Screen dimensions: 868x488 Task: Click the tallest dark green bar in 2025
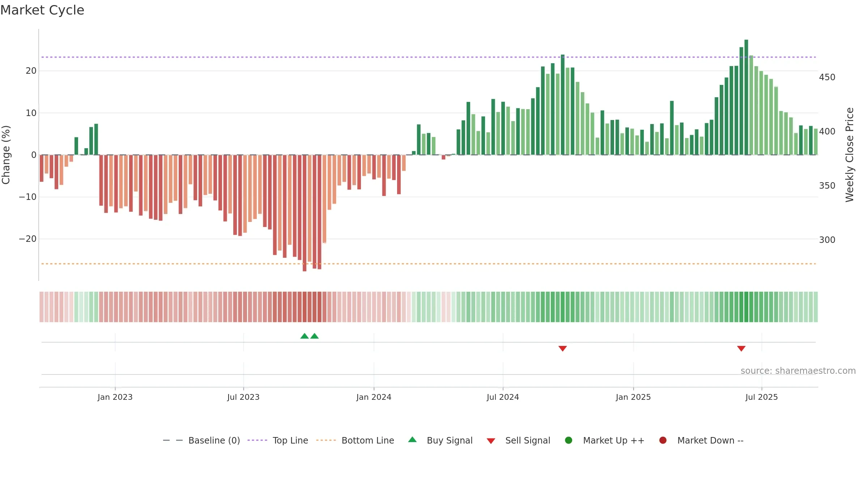[x=746, y=97]
